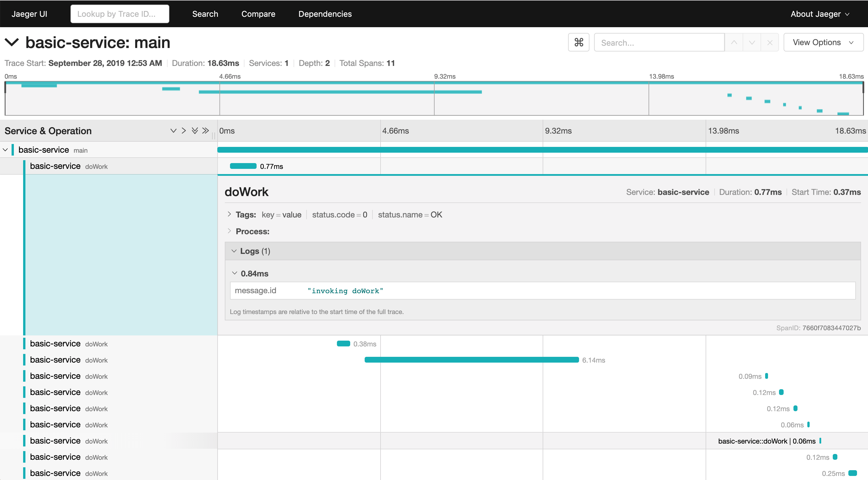
Task: Click the status.name = OK tag
Action: [x=410, y=215]
